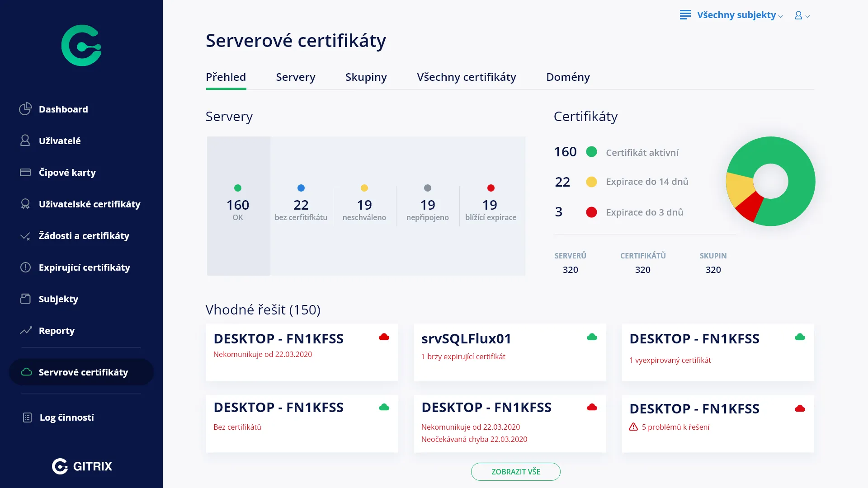This screenshot has height=488, width=868.
Task: Click the yellow Expirace do 14 dnů swatch
Action: click(591, 182)
